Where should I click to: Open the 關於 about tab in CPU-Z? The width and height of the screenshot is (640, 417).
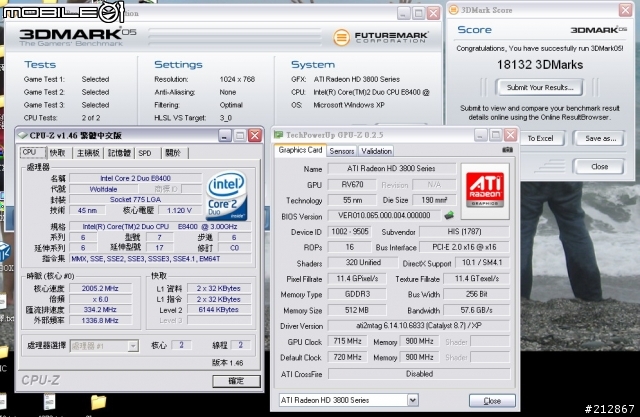coord(173,153)
